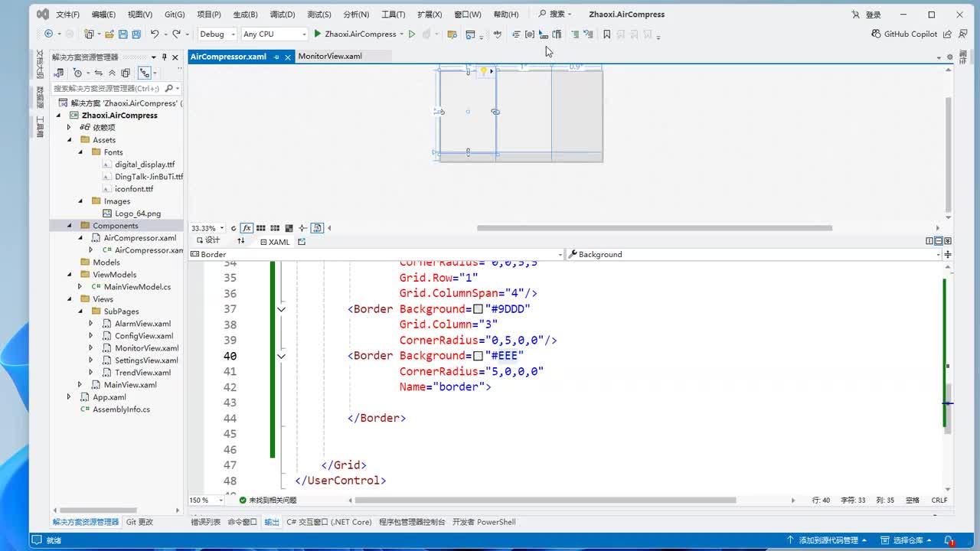Open the 错误列表 panel tab
980x551 pixels.
(x=205, y=522)
